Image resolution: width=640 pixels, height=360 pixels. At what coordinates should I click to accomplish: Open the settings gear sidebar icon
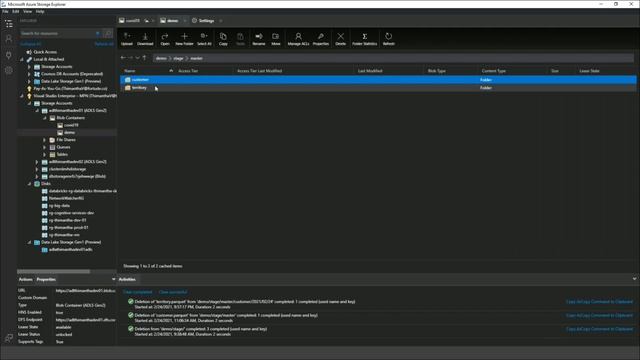(9, 71)
